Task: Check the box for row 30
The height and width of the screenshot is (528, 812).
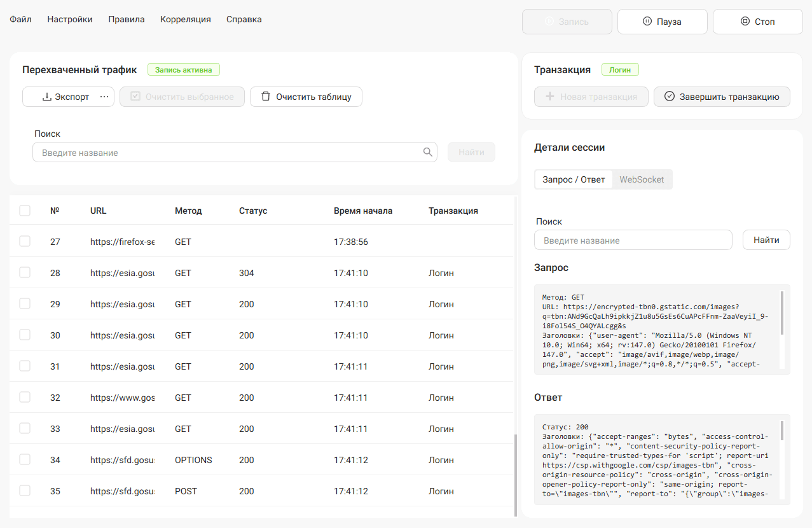Action: click(25, 335)
